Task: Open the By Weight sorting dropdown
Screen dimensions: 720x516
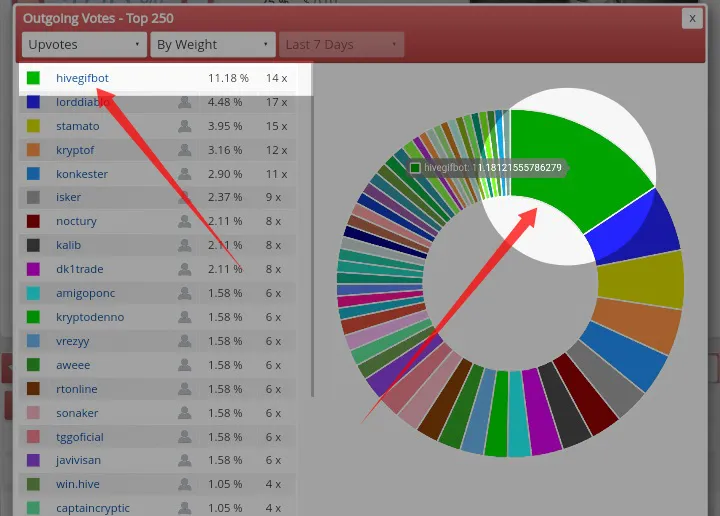Action: [x=213, y=45]
